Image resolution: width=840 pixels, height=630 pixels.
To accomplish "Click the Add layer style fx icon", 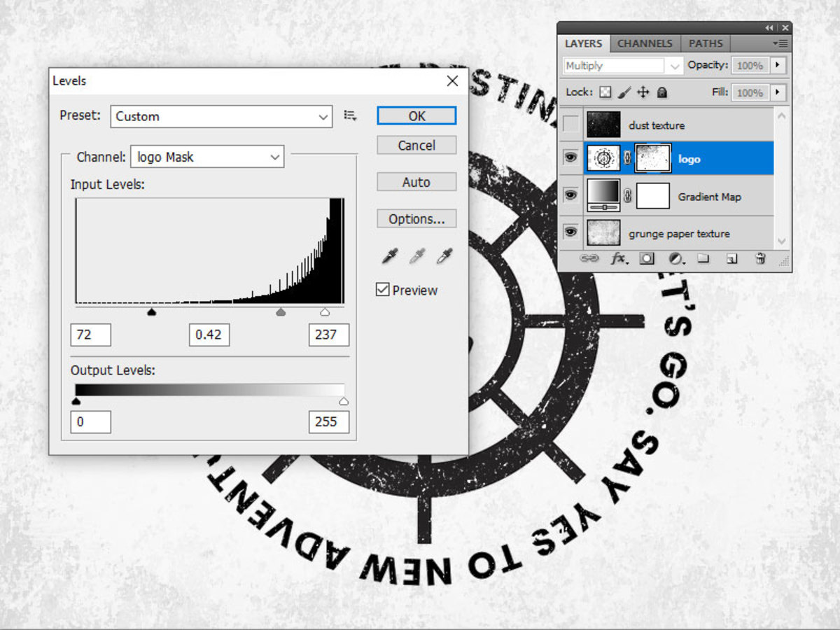I will [619, 259].
